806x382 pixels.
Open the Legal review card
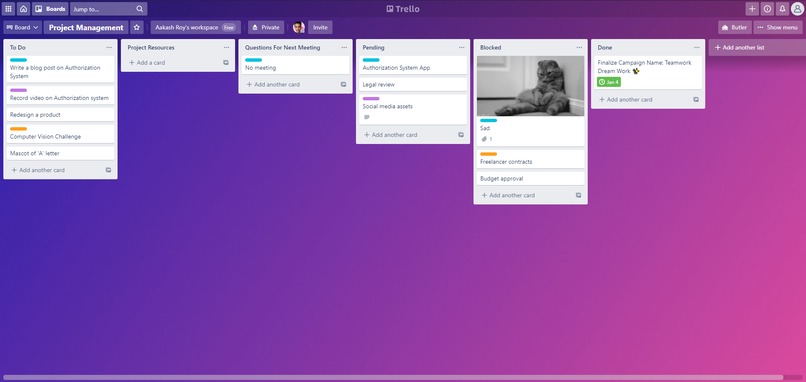[x=413, y=84]
